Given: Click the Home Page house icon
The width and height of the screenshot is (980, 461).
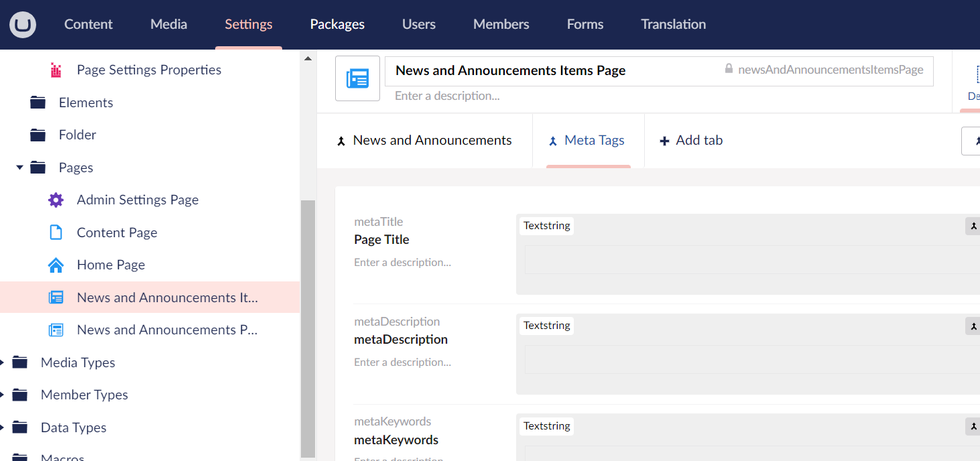Looking at the screenshot, I should pyautogui.click(x=56, y=265).
